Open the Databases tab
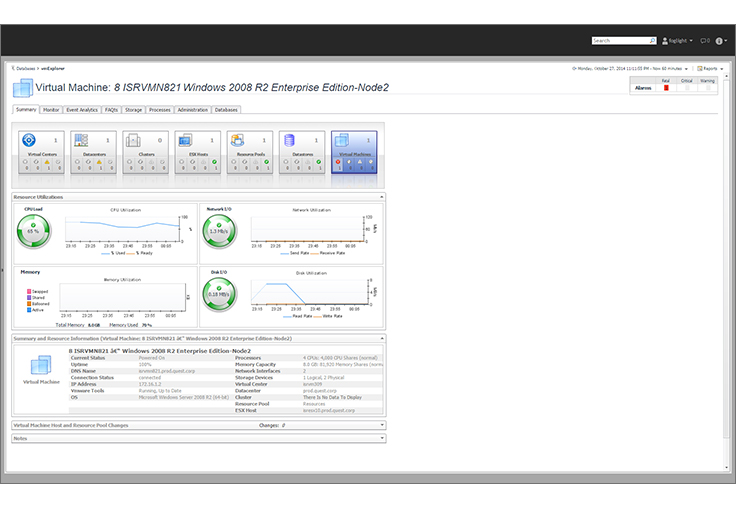Image resolution: width=736 pixels, height=508 pixels. (x=226, y=110)
